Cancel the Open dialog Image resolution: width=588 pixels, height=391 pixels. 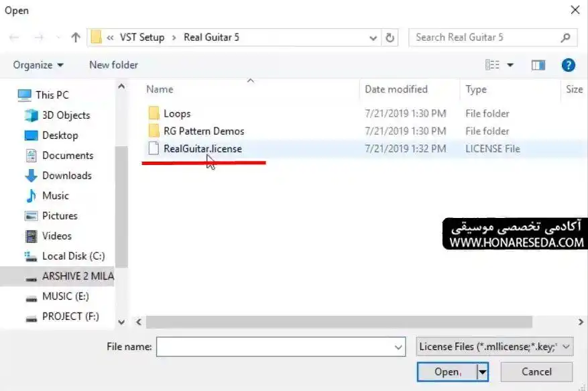point(536,372)
